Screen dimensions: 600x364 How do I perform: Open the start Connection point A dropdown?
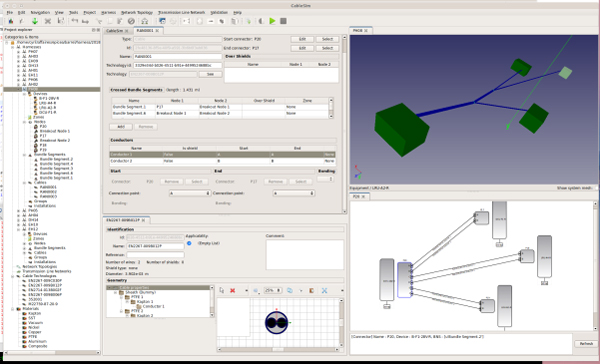tap(190, 193)
